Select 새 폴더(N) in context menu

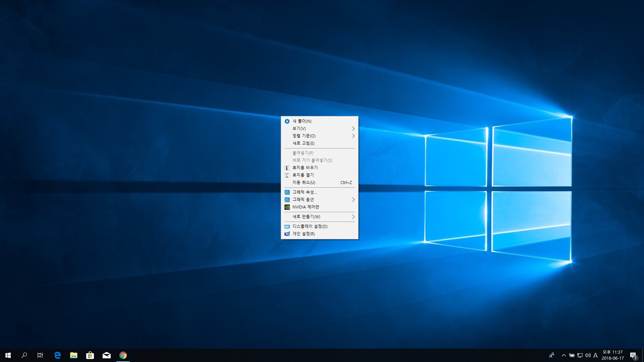pos(319,121)
